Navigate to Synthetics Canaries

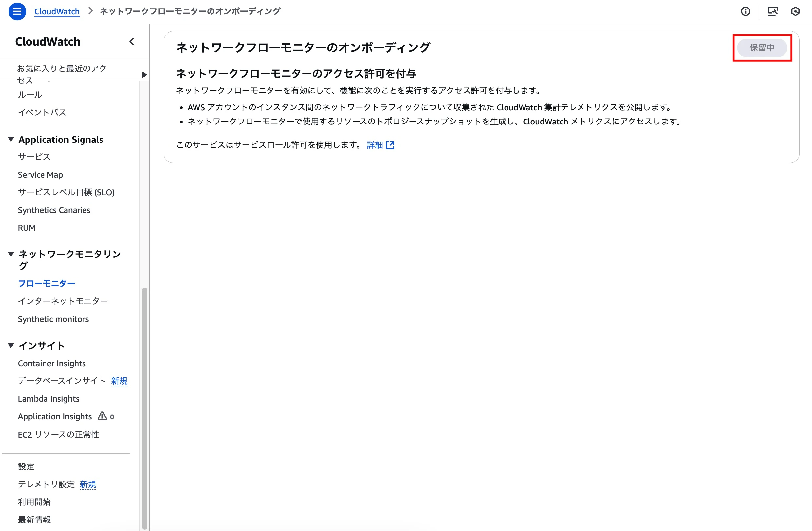(54, 210)
